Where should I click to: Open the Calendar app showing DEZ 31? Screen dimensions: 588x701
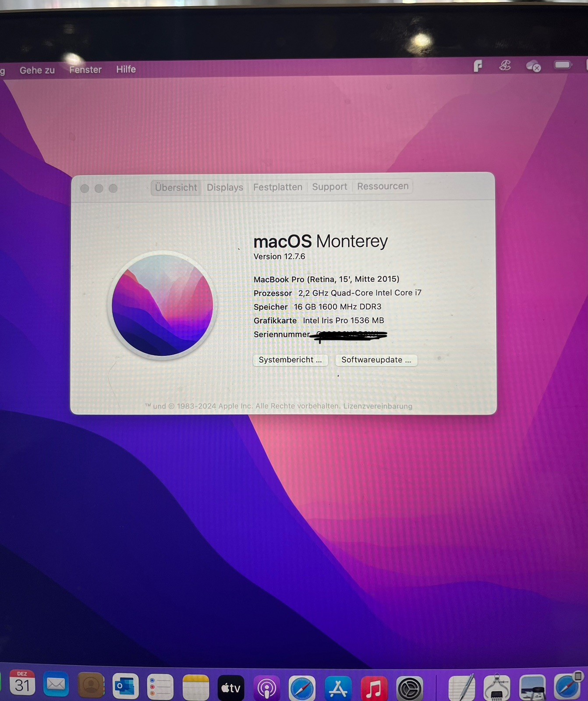(x=22, y=683)
